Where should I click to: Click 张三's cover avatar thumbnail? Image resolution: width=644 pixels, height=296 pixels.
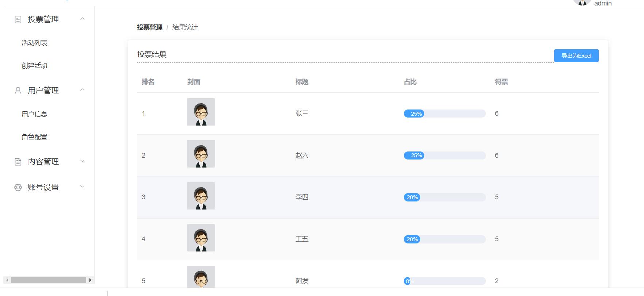[201, 112]
